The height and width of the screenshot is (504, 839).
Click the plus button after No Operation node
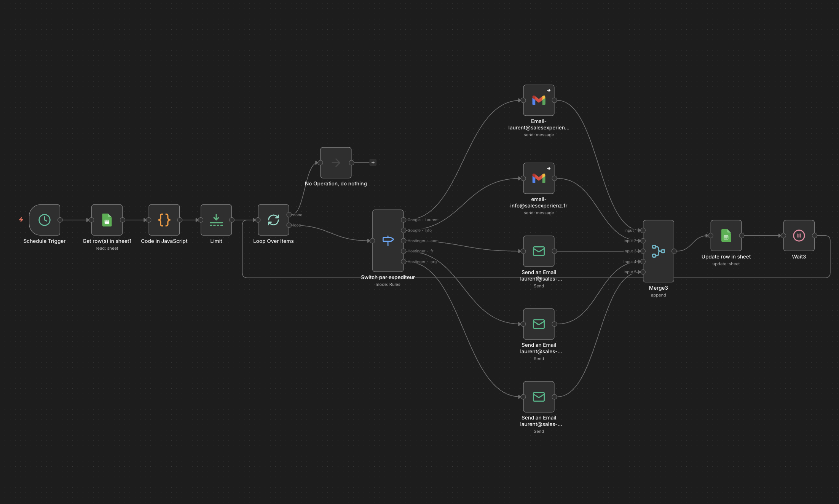[x=373, y=162]
